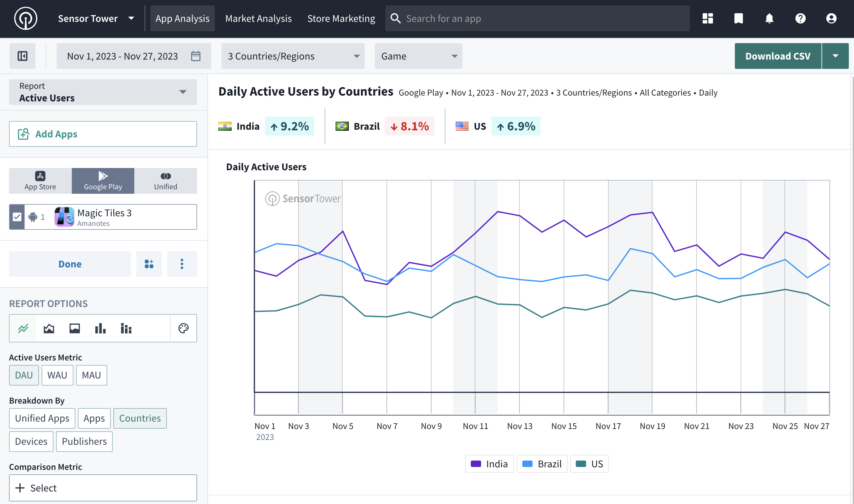Click the more options three-dot button
Viewport: 854px width, 504px height.
point(182,264)
